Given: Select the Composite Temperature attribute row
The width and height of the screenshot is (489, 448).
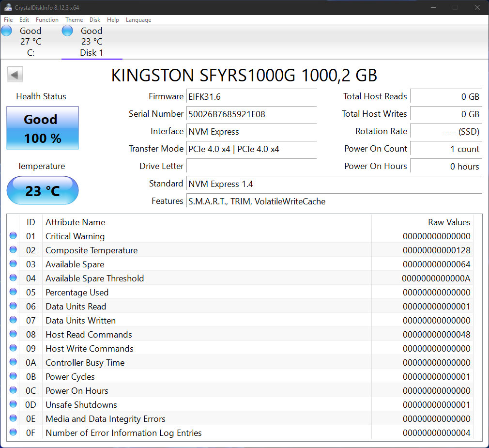Looking at the screenshot, I should [x=240, y=250].
